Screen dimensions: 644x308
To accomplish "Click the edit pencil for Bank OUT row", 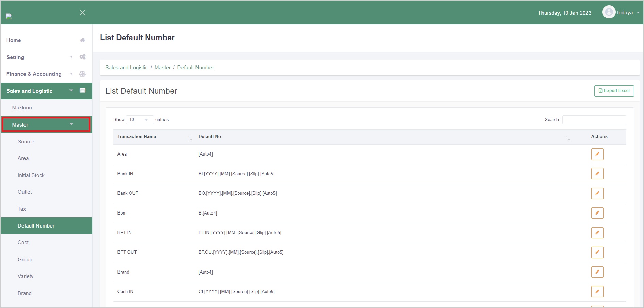I will [x=597, y=193].
